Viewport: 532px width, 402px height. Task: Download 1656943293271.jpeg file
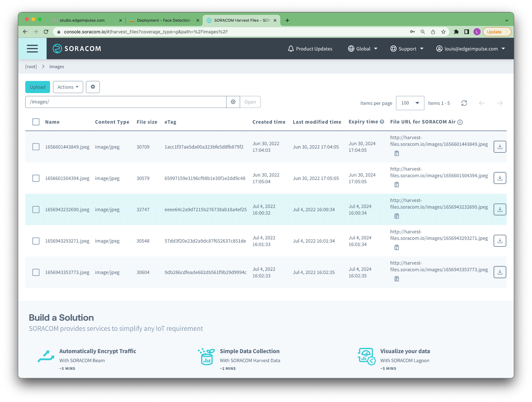[x=500, y=241]
